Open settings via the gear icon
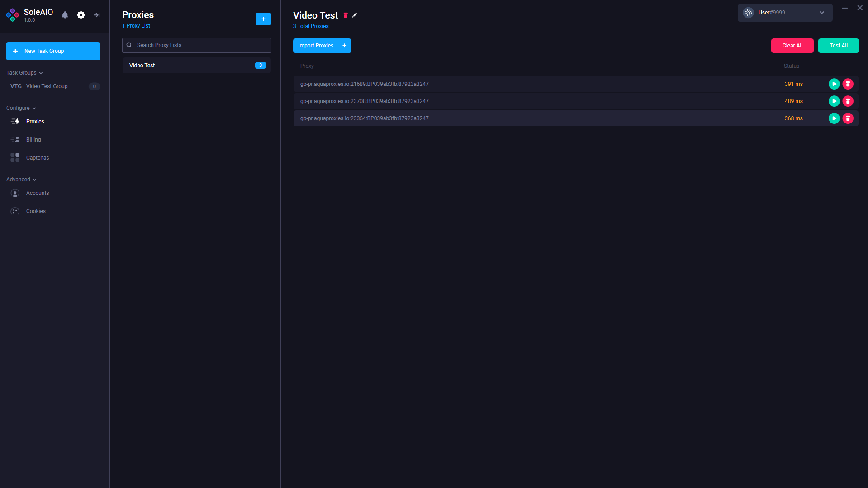 (81, 15)
